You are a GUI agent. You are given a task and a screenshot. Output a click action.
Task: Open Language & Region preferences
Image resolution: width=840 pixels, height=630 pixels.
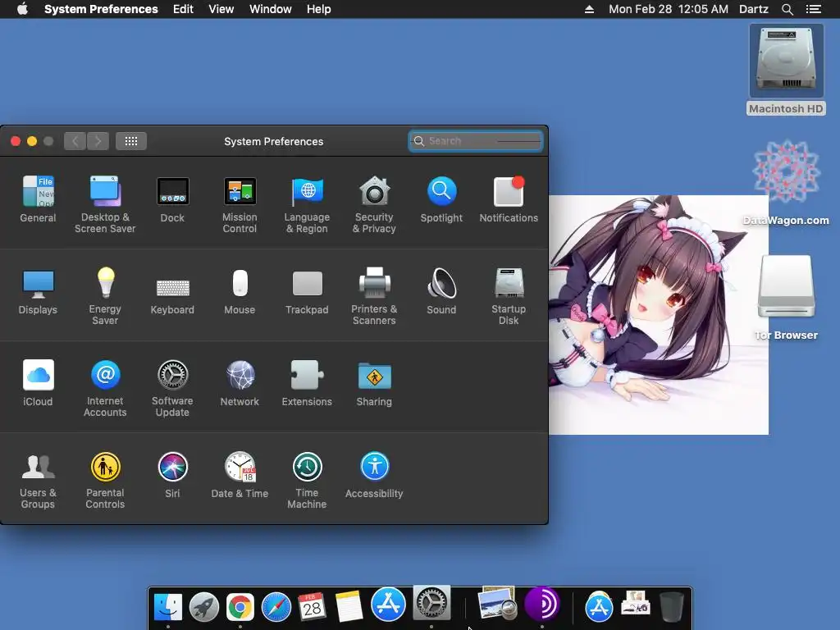coord(307,204)
